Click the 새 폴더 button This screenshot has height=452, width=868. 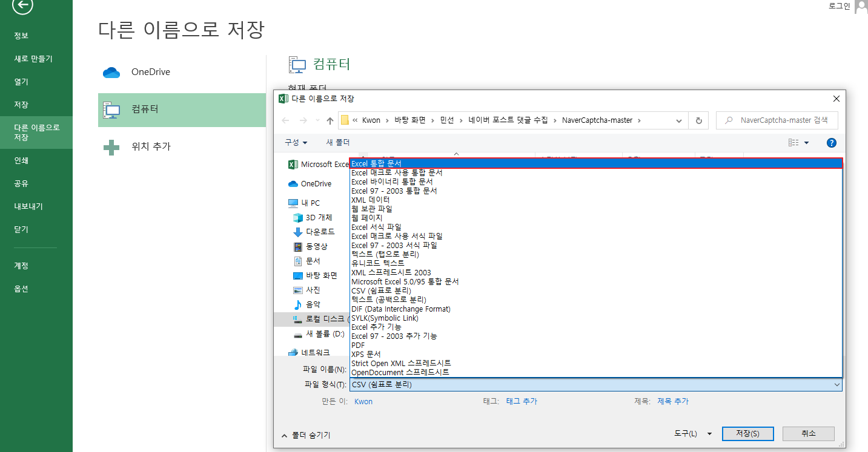click(x=338, y=143)
